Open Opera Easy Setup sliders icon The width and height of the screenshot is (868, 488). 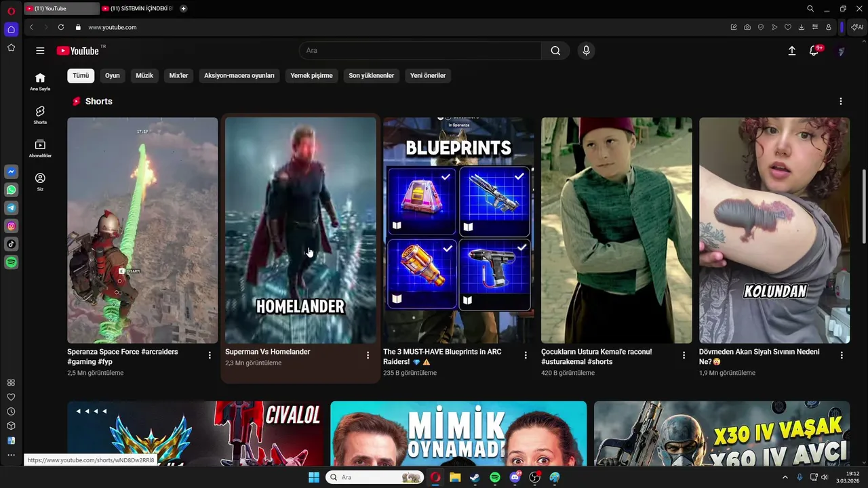click(815, 27)
